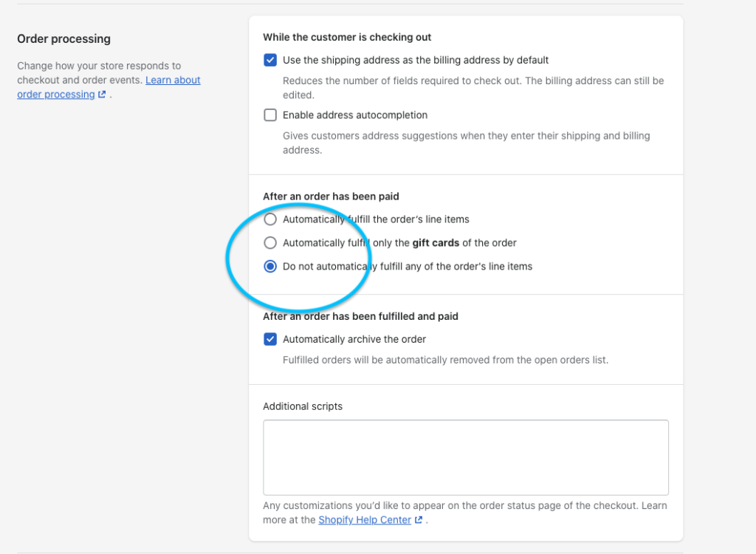The height and width of the screenshot is (554, 756).
Task: Uncheck the shipping address as billing checkbox
Action: pos(270,60)
